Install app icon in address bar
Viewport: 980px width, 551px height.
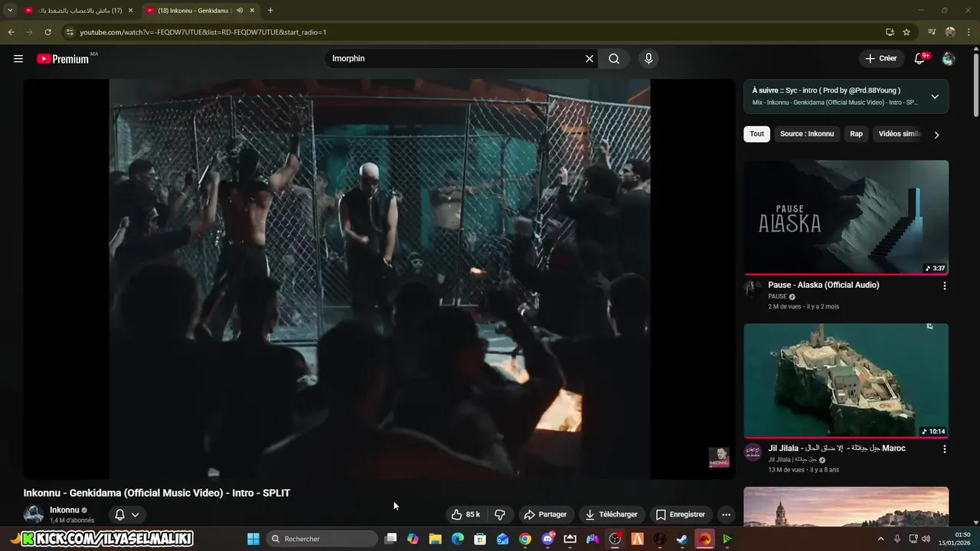coord(890,32)
